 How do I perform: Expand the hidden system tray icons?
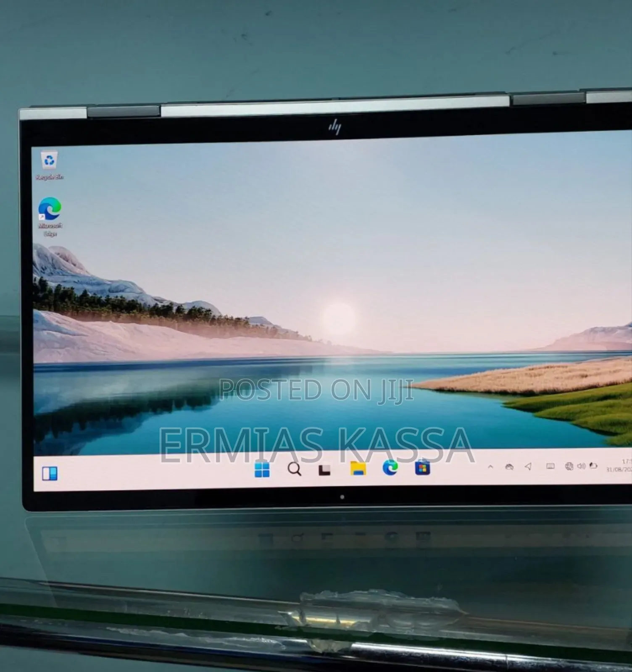click(x=490, y=467)
